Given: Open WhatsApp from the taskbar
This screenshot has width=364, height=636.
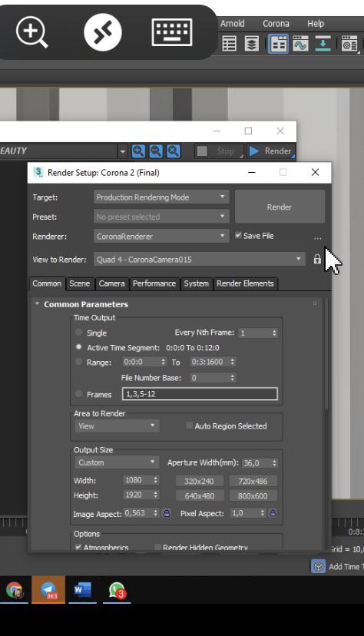Looking at the screenshot, I should point(117,590).
